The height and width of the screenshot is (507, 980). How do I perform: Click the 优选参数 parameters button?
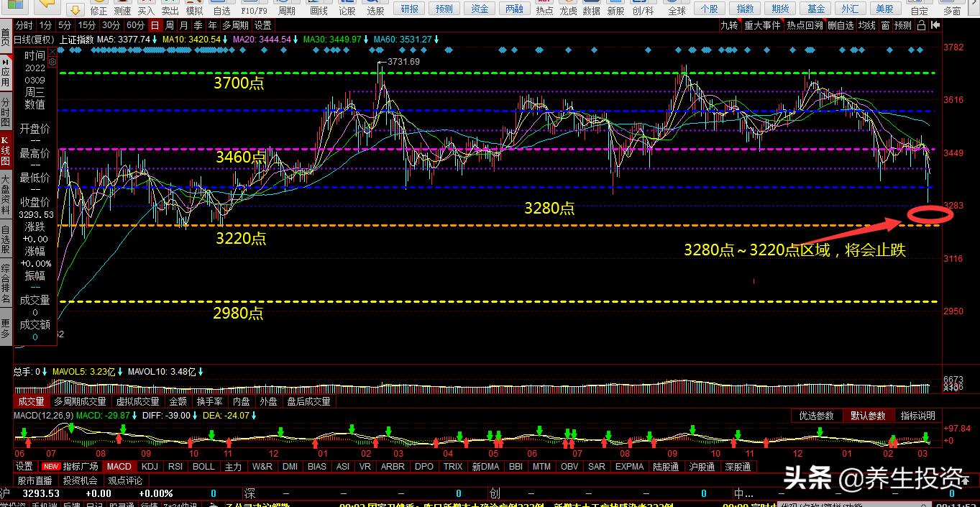(816, 416)
